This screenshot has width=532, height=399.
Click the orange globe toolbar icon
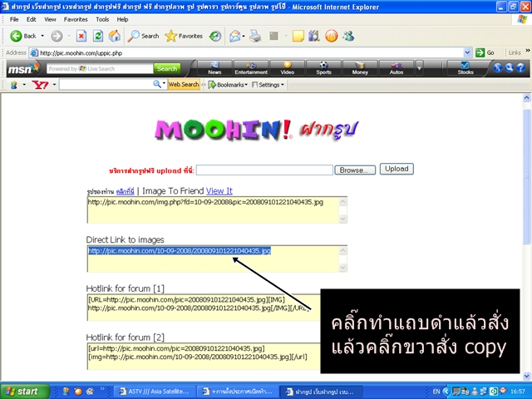pyautogui.click(x=332, y=36)
